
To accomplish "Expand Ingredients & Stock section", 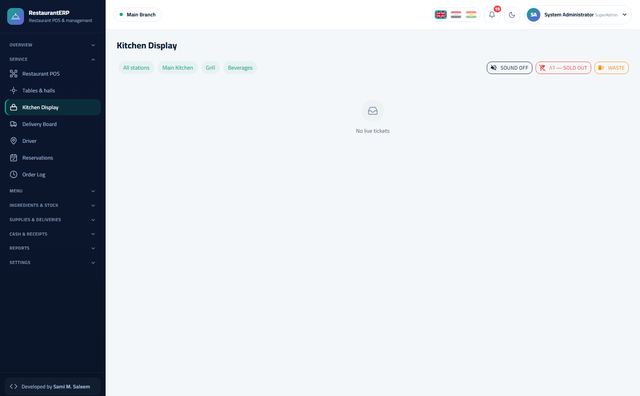I will tap(53, 205).
